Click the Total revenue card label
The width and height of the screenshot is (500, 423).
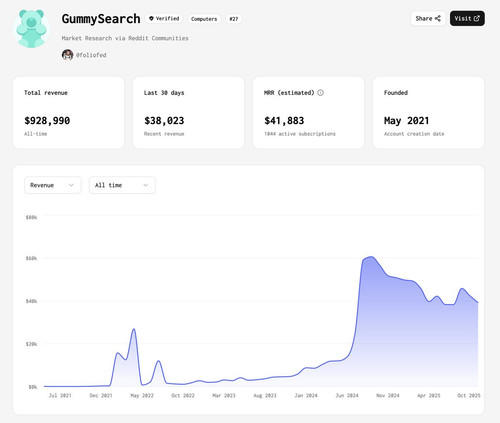point(46,93)
